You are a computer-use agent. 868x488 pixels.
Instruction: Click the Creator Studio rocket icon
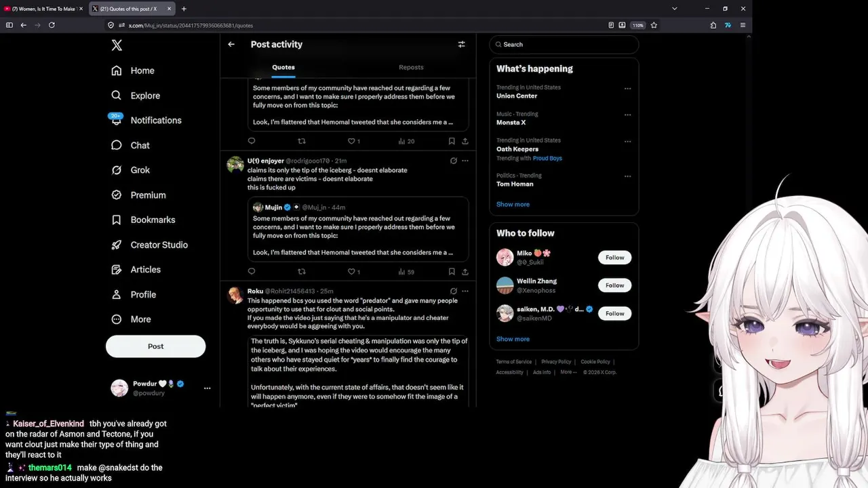pos(117,245)
